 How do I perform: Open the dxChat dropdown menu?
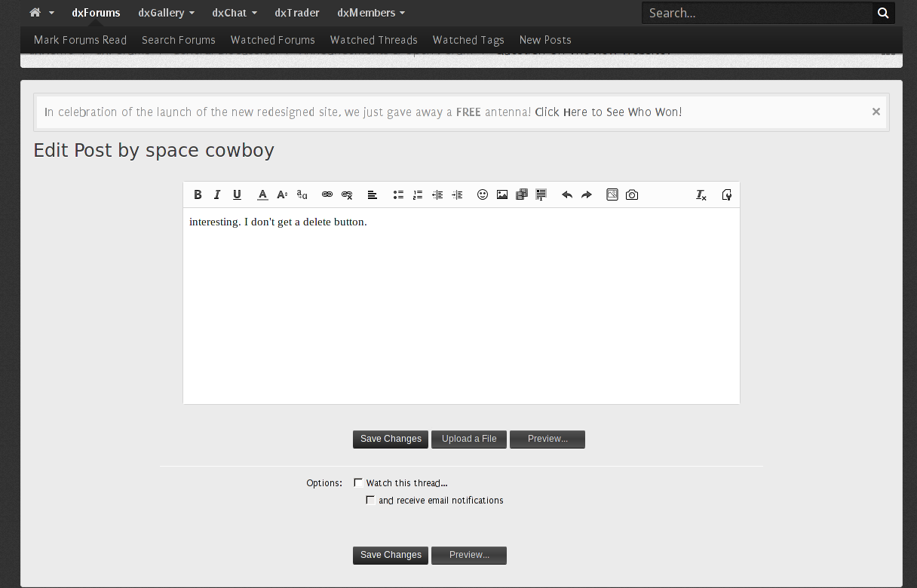click(235, 13)
